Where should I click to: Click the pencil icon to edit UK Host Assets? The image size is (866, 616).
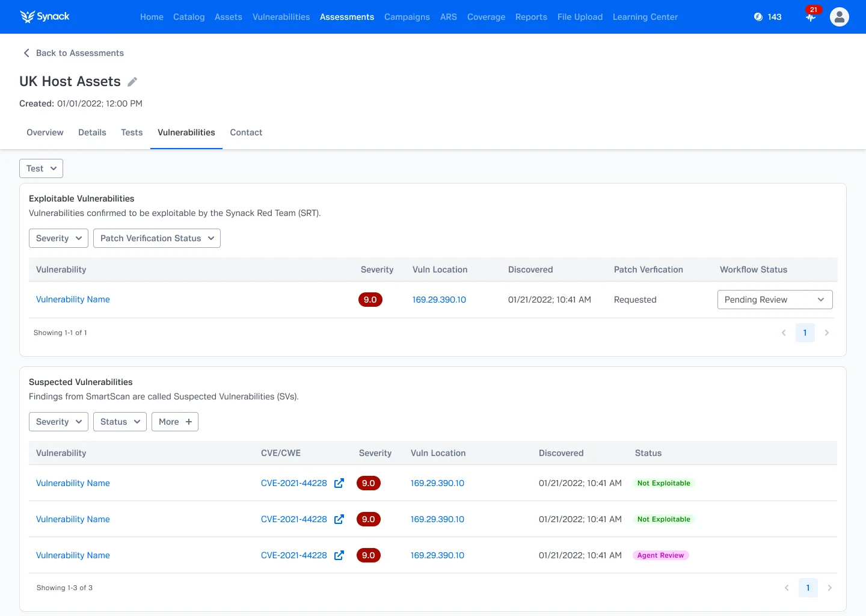coord(132,82)
